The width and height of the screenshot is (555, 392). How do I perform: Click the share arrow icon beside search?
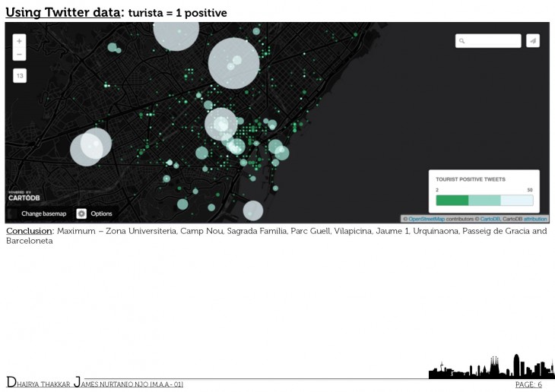[533, 41]
